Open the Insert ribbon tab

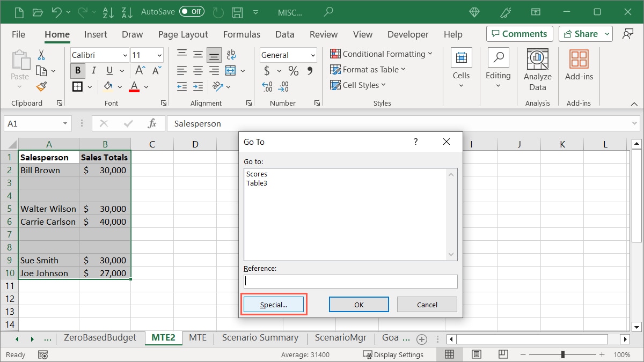pos(96,34)
